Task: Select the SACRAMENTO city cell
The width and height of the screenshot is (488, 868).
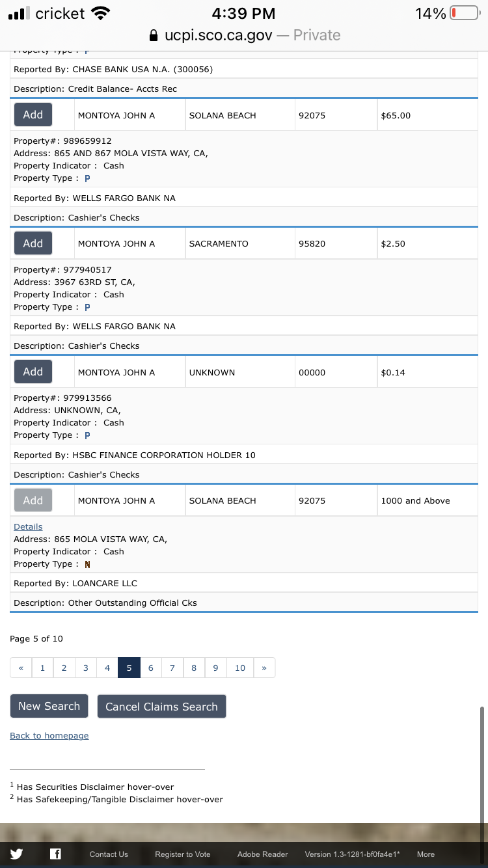Action: 240,243
